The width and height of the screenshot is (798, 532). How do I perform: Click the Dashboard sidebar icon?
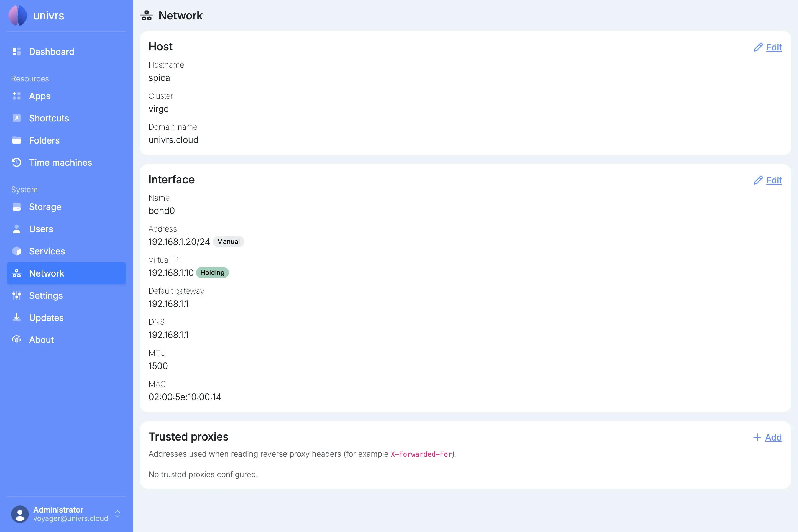pos(17,52)
